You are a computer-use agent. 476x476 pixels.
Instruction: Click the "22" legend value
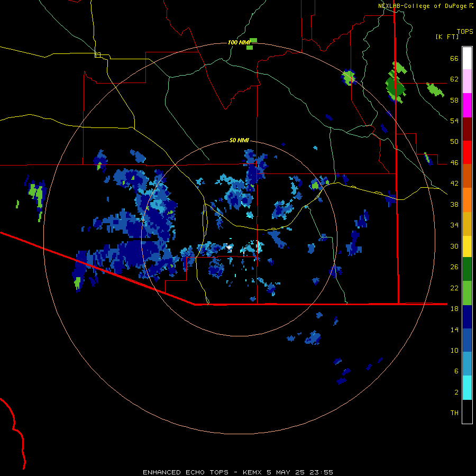point(454,288)
